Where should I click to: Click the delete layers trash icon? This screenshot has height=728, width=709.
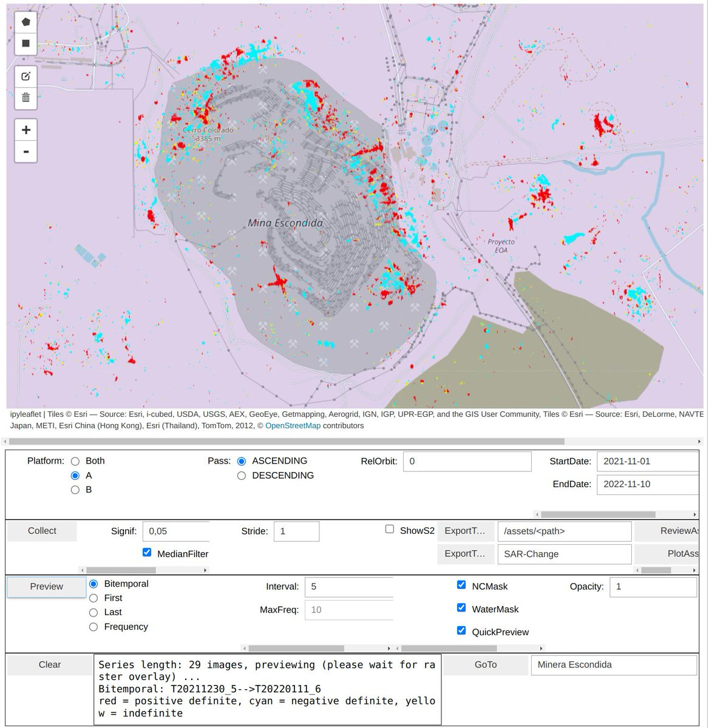pos(25,98)
